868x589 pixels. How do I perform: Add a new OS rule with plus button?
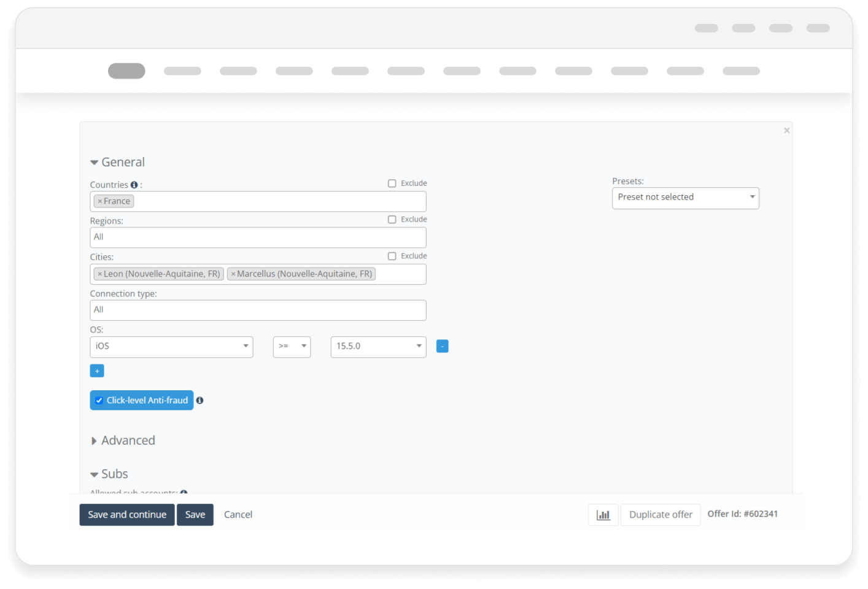[x=97, y=371]
